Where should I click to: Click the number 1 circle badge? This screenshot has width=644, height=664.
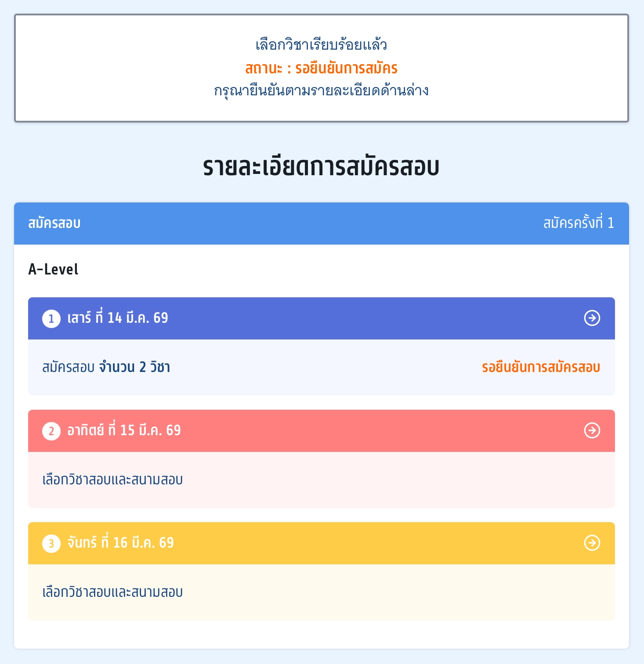point(51,318)
